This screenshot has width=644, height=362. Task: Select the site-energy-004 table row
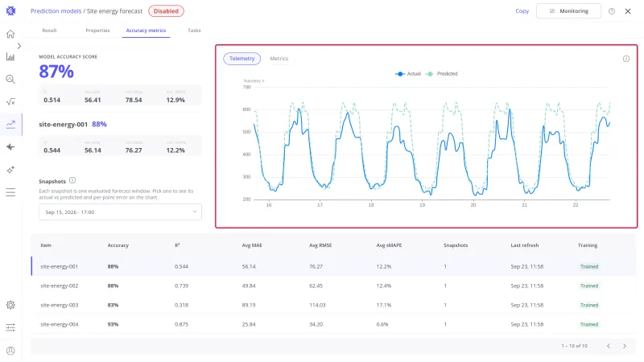click(333, 324)
